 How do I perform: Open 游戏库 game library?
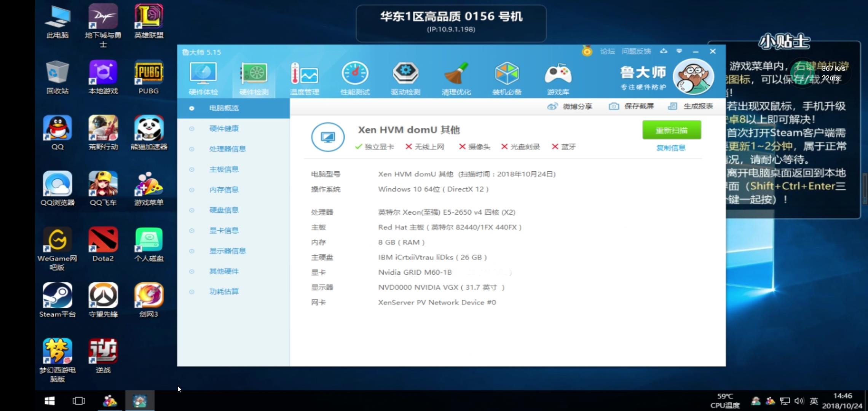tap(558, 79)
